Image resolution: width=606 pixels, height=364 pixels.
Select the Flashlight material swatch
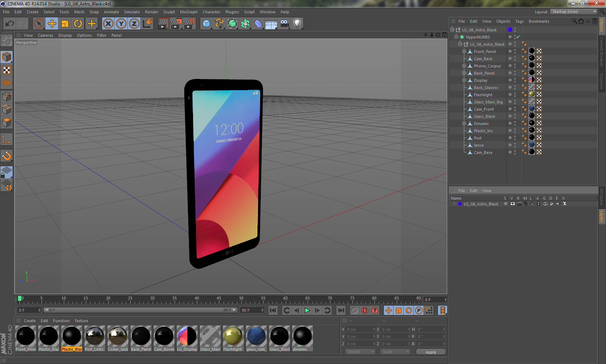coord(233,338)
